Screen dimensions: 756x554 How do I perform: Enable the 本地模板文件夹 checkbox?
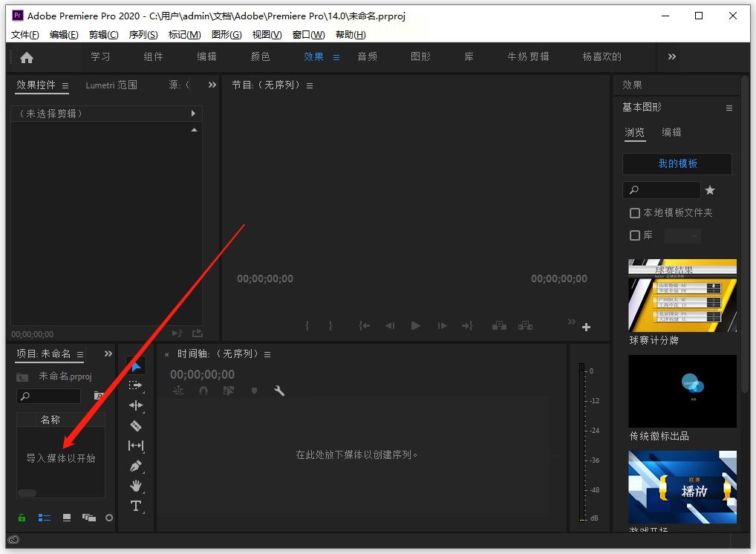pos(635,213)
